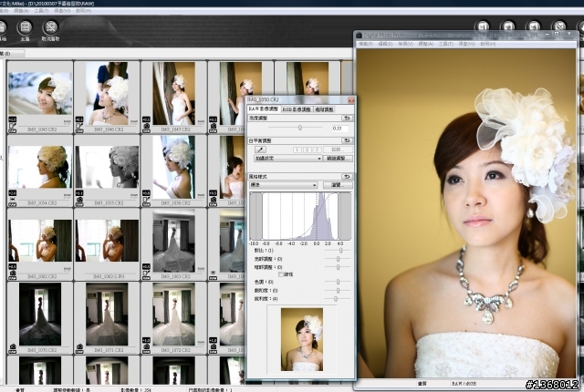Image resolution: width=584 pixels, height=392 pixels.
Task: Click the camera badge on the IMG_1055.CR2 thumbnail
Action: pos(79,200)
